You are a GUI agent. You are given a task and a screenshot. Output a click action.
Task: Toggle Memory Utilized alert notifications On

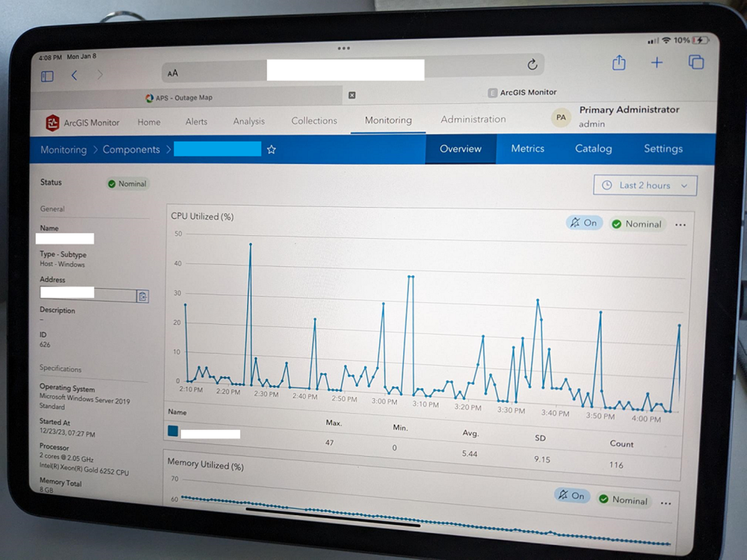point(572,495)
